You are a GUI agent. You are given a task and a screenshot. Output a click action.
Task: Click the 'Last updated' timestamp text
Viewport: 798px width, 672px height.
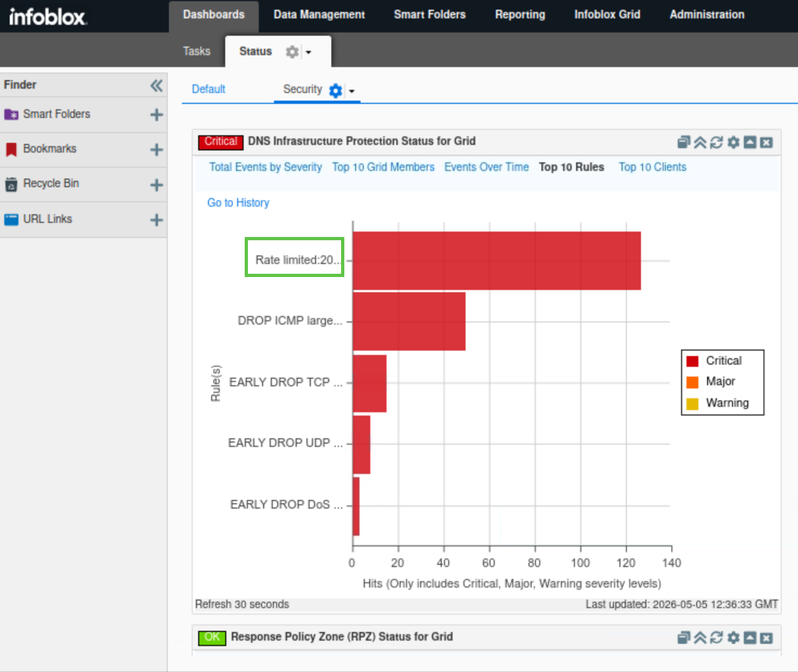pos(682,604)
